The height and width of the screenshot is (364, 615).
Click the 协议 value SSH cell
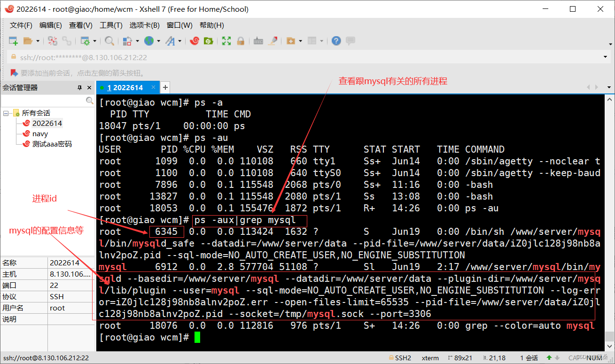71,296
